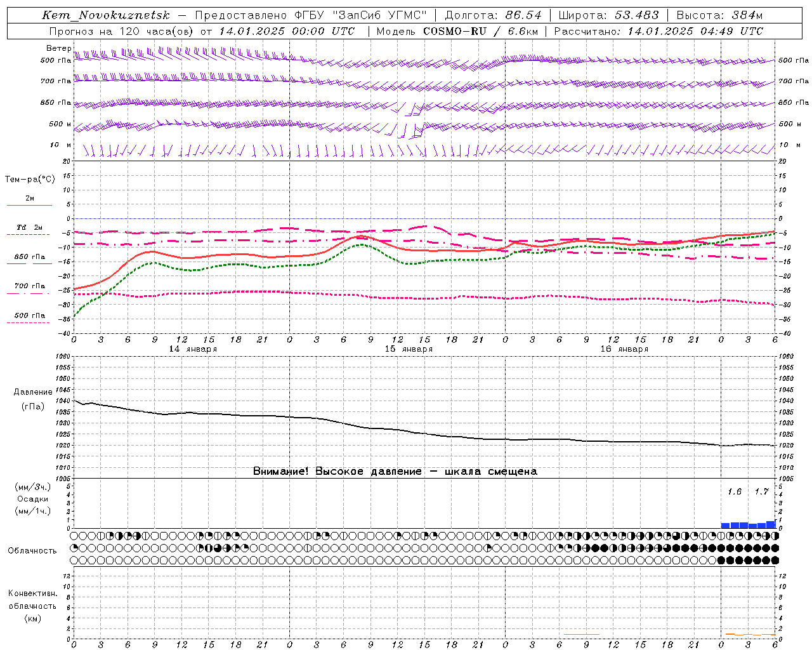Click the Kem_Novokuznetsk station title
The height and width of the screenshot is (650, 812).
click(x=107, y=15)
